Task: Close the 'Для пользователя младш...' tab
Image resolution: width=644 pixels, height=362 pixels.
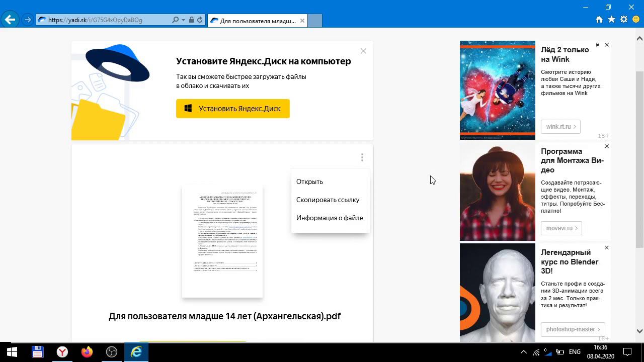Action: coord(302,21)
